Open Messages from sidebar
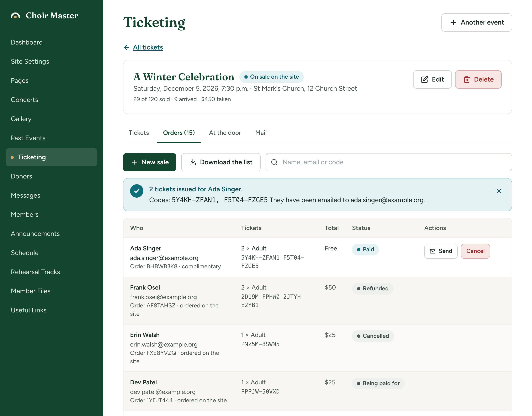 [26, 196]
